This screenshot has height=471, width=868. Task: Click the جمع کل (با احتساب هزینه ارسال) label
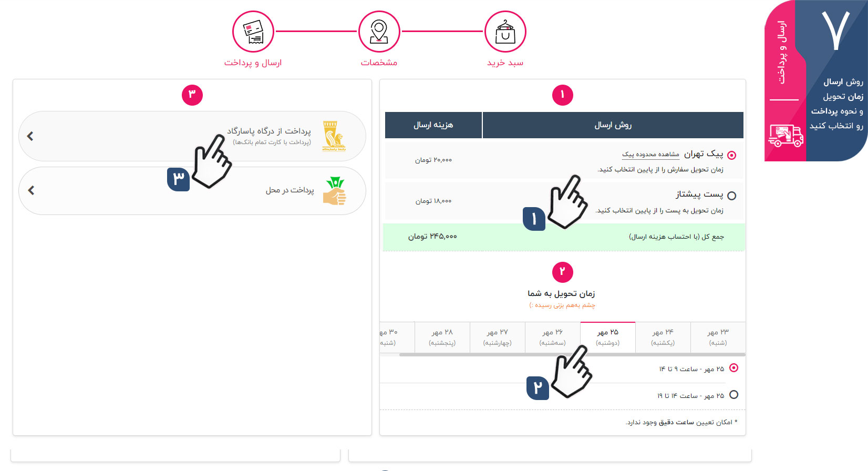[676, 237]
